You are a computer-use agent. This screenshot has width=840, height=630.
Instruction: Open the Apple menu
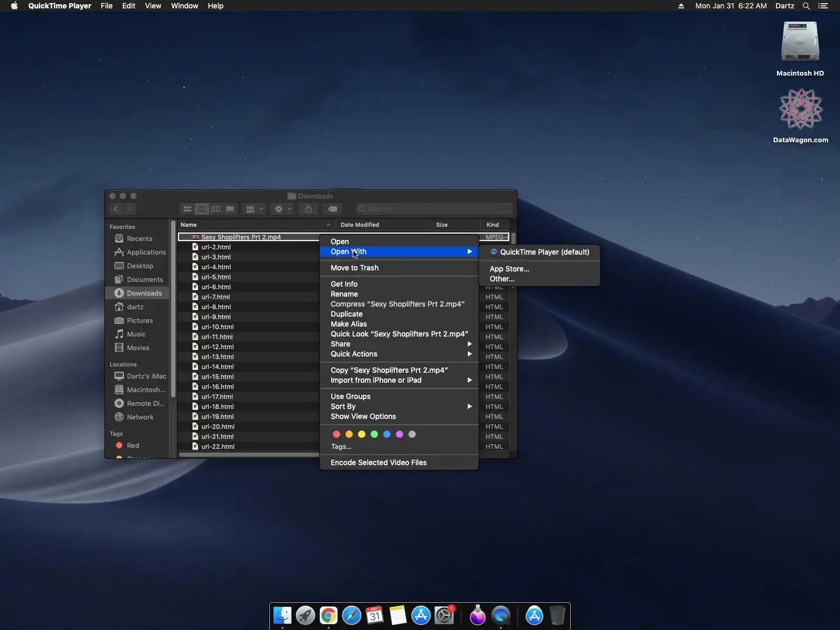tap(14, 6)
